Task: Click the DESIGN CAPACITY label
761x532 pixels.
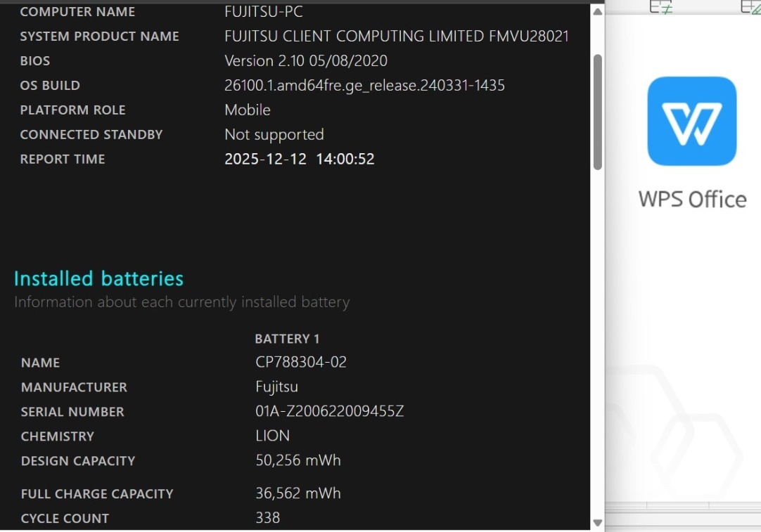Action: [78, 461]
